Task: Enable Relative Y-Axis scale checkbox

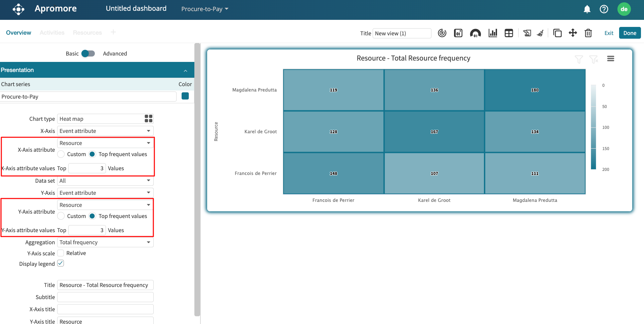Action: (61, 253)
